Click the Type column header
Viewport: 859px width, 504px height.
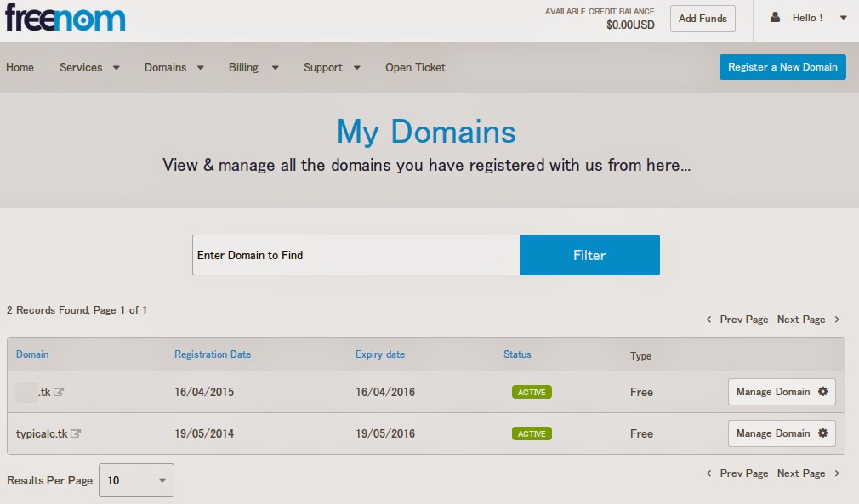coord(640,356)
